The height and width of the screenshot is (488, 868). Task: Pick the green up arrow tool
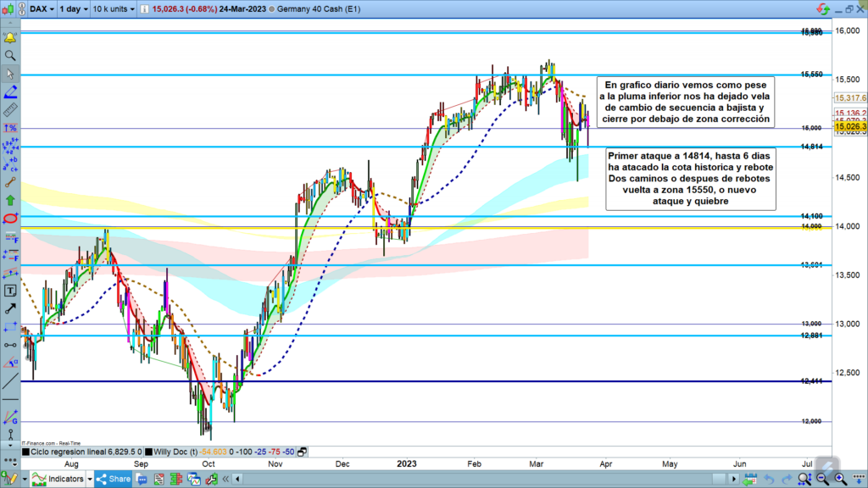click(9, 200)
